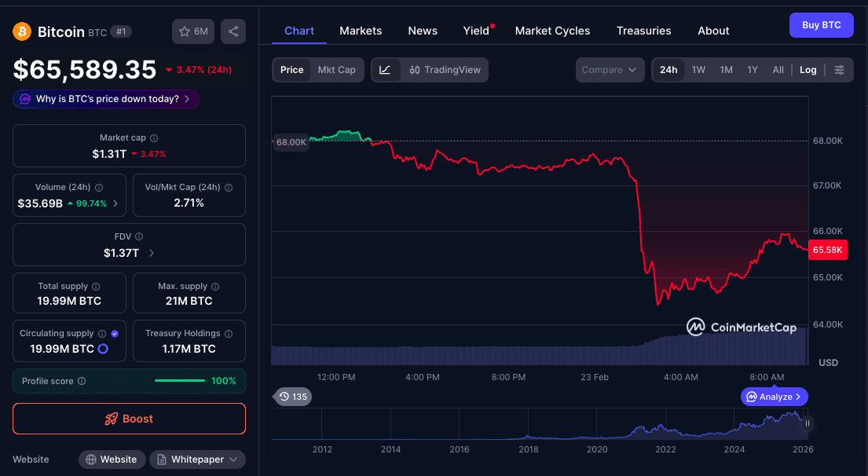Click the Buy BTC button
This screenshot has height=476, width=868.
tap(822, 25)
